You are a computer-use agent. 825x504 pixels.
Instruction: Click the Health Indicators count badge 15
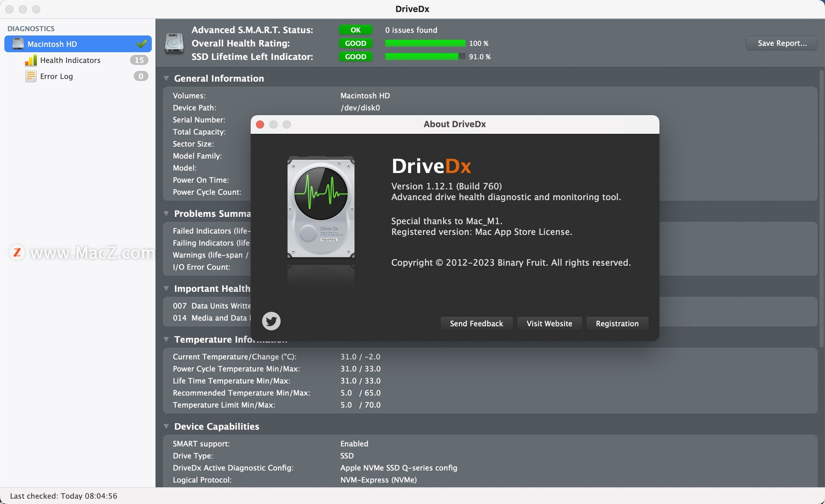[139, 60]
